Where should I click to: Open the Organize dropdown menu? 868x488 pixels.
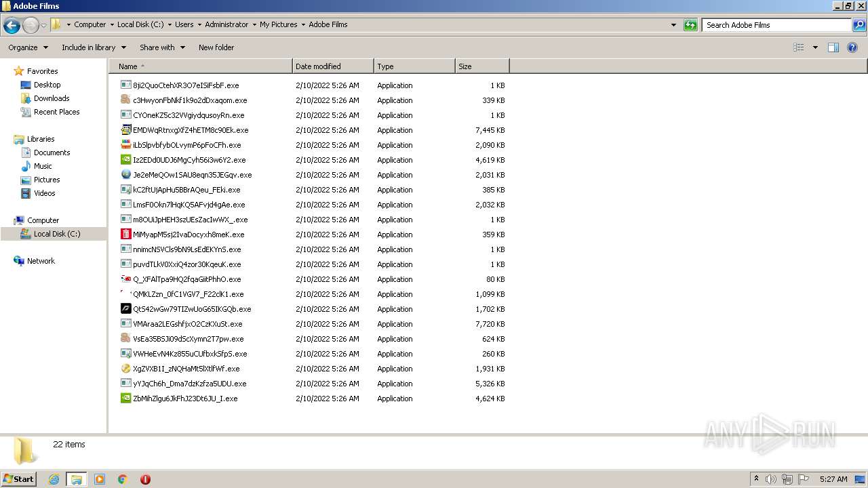coord(28,47)
